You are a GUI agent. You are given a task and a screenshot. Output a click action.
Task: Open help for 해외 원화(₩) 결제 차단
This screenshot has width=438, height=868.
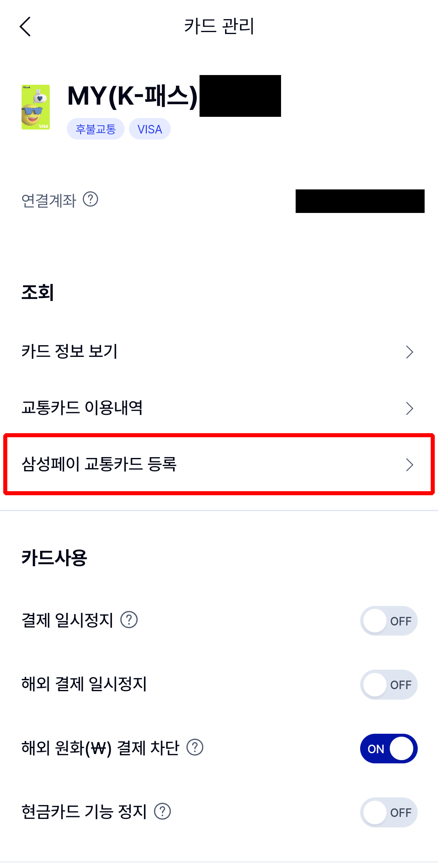pyautogui.click(x=194, y=748)
